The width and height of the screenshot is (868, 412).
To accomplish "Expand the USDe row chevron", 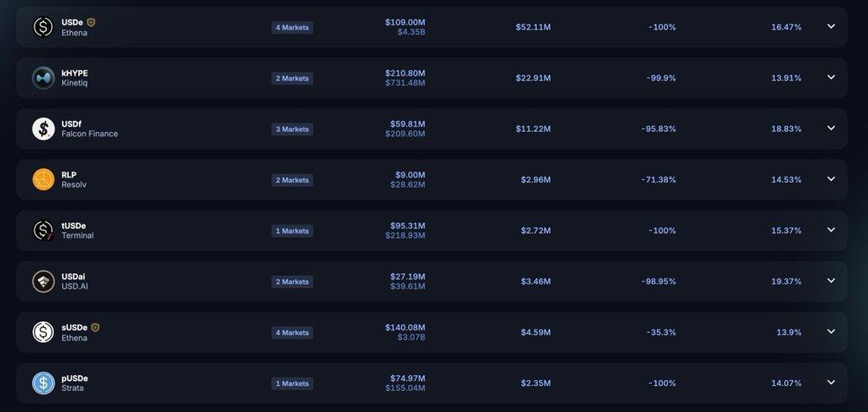I will (831, 27).
